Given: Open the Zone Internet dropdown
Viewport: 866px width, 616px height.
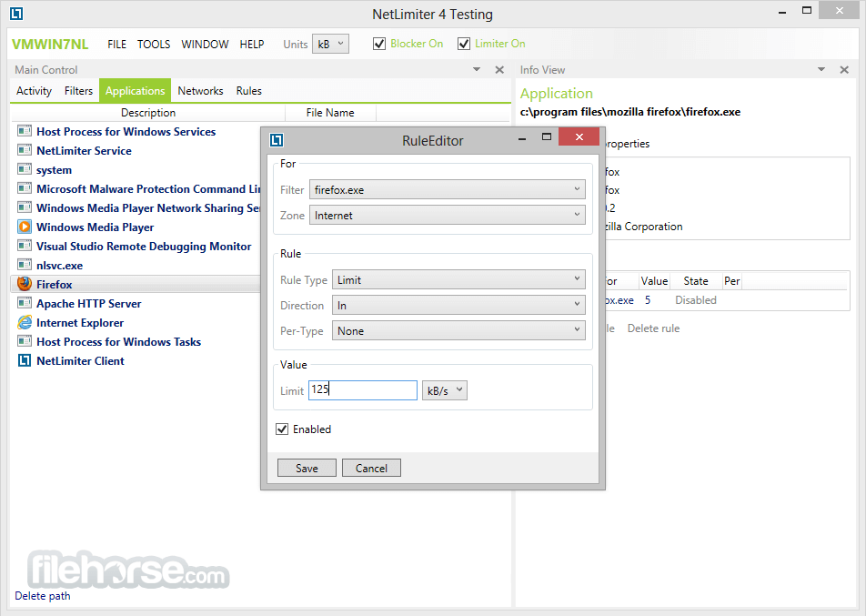Looking at the screenshot, I should click(448, 215).
